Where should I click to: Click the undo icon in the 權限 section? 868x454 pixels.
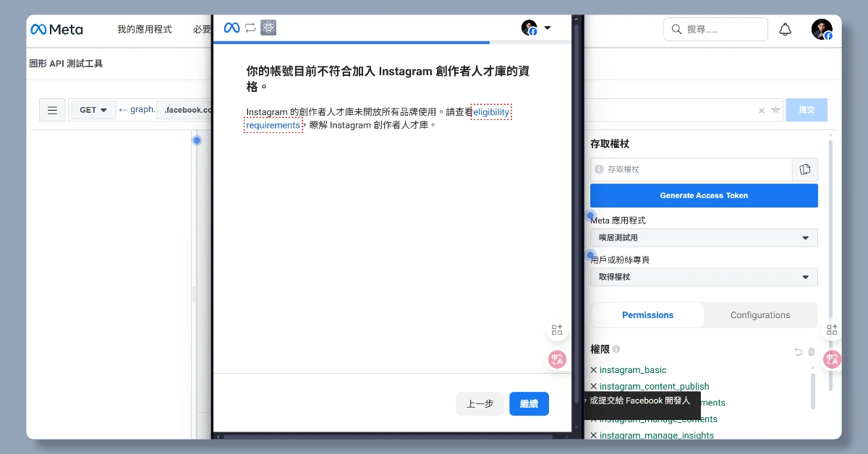[799, 351]
